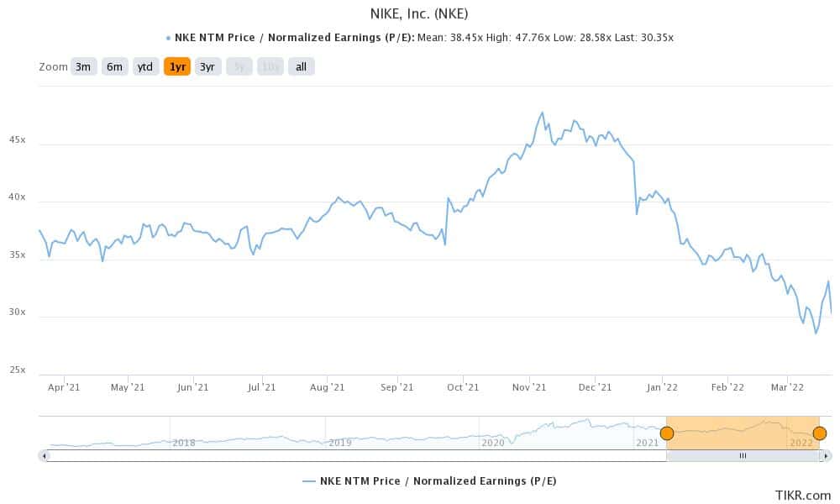
Task: Click the blue series dot in the subtitle
Action: tap(168, 38)
